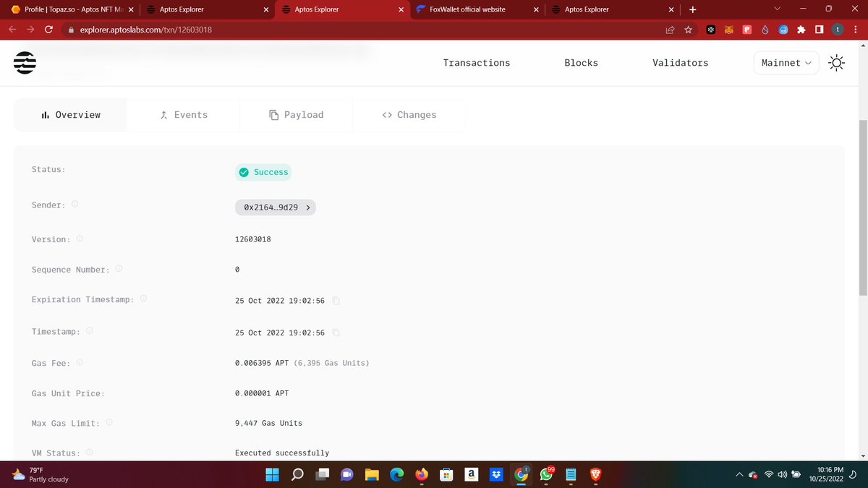Launch Firefox from the taskbar

(x=422, y=475)
